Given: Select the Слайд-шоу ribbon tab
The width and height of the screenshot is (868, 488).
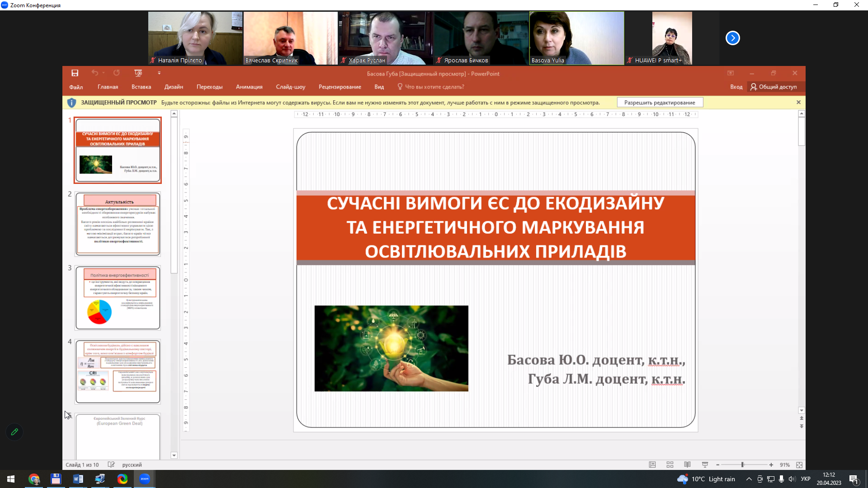Looking at the screenshot, I should [290, 87].
